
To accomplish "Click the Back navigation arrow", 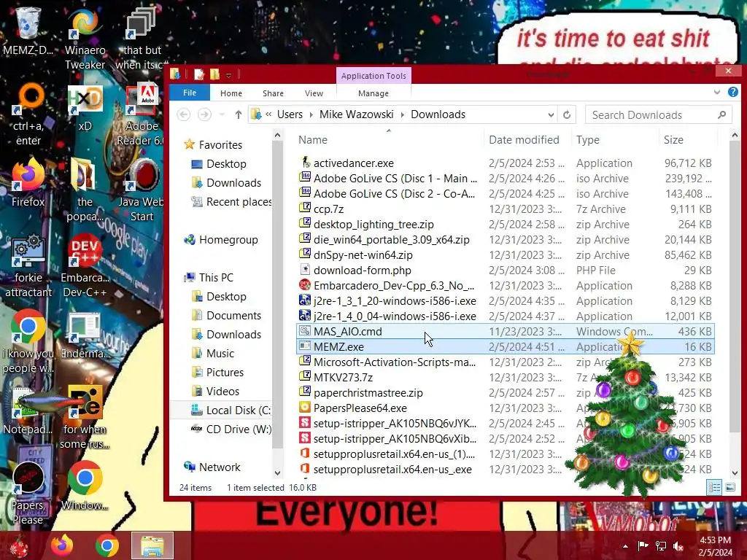I will [x=183, y=114].
